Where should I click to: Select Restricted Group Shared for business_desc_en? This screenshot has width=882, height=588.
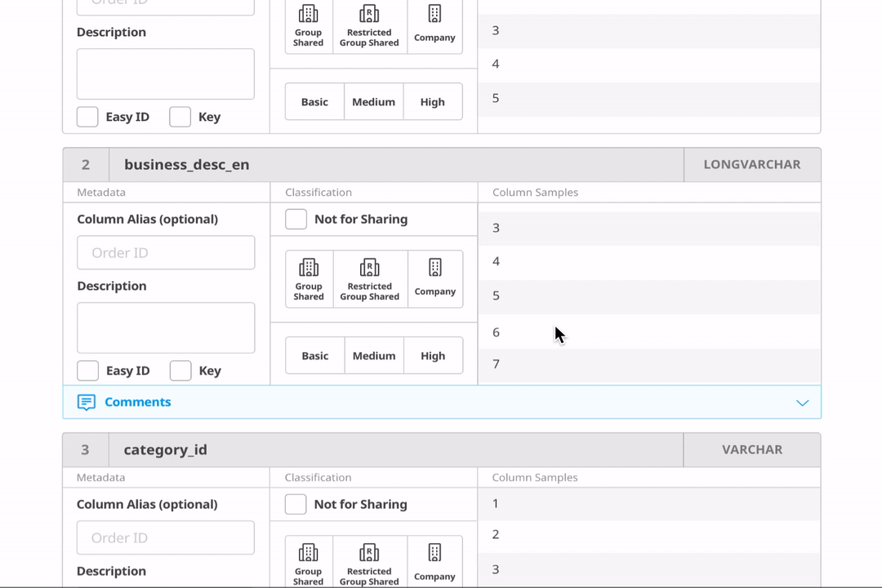click(370, 279)
